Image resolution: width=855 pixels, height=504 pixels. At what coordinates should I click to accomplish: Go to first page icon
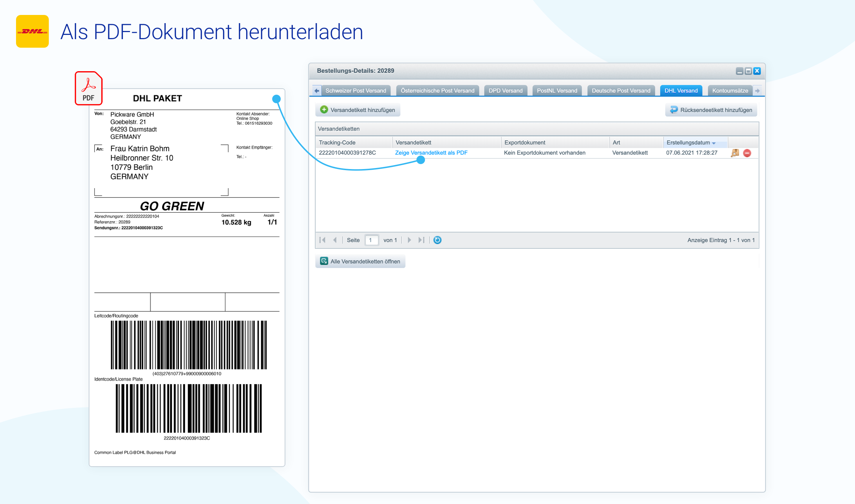[322, 240]
